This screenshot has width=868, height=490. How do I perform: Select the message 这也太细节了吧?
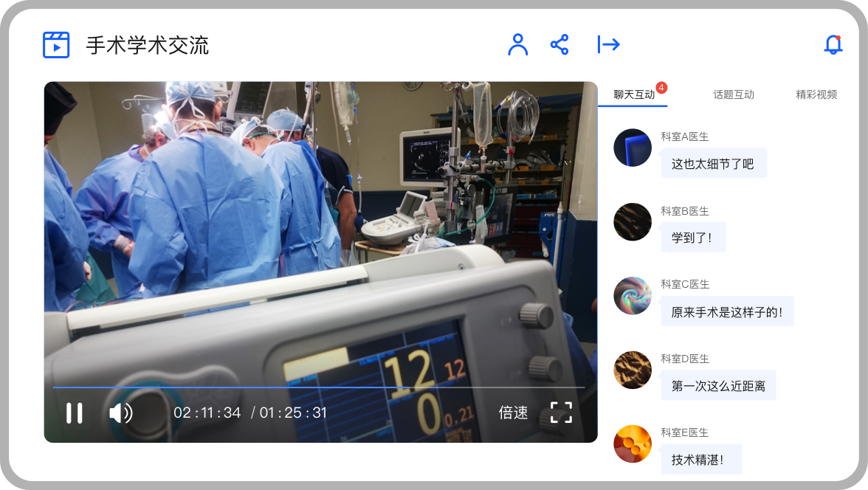coord(713,164)
